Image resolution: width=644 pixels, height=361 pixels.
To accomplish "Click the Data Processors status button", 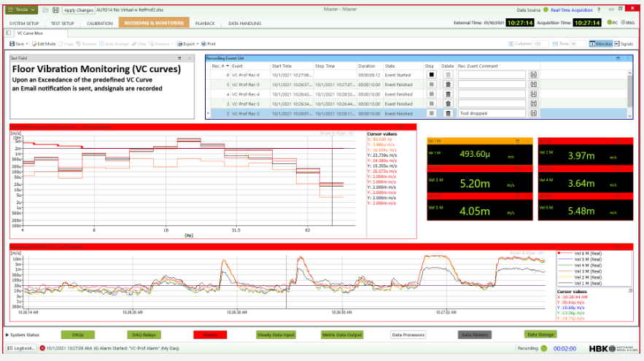I will pyautogui.click(x=408, y=335).
